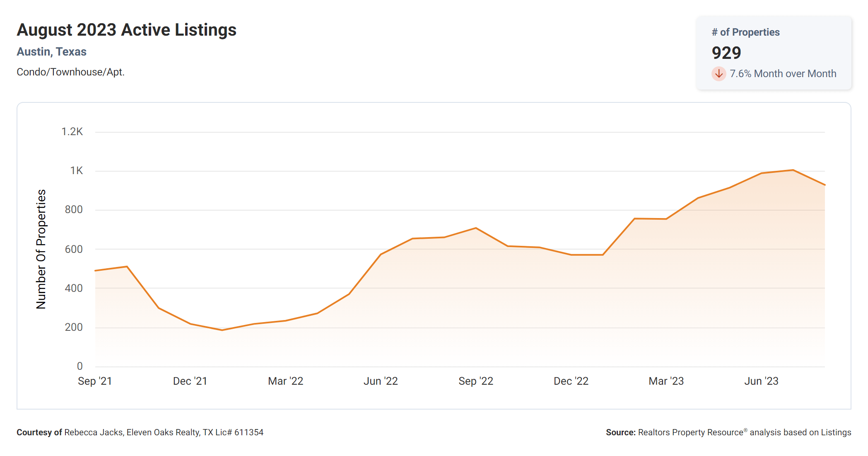Click the 1.2K y-axis label
The image size is (868, 456).
(72, 132)
